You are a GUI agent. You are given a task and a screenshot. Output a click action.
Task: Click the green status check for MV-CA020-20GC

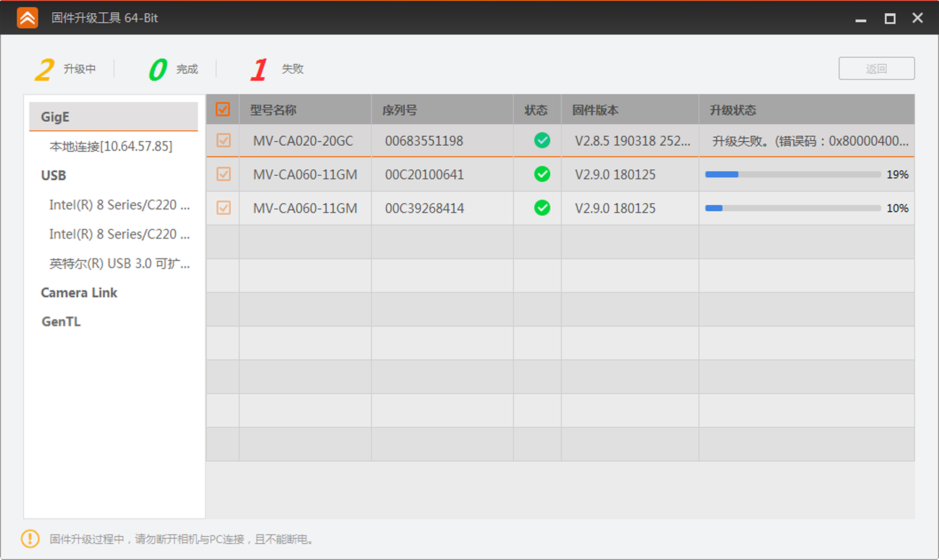coord(542,140)
